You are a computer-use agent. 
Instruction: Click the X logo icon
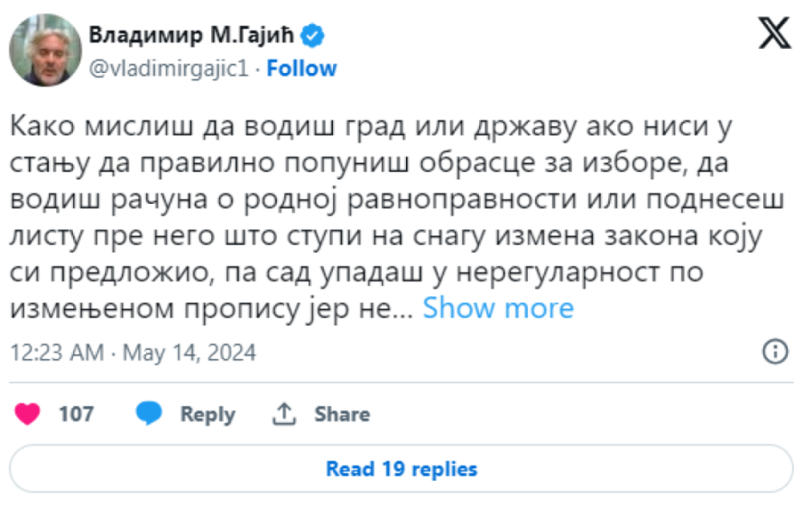pyautogui.click(x=773, y=33)
